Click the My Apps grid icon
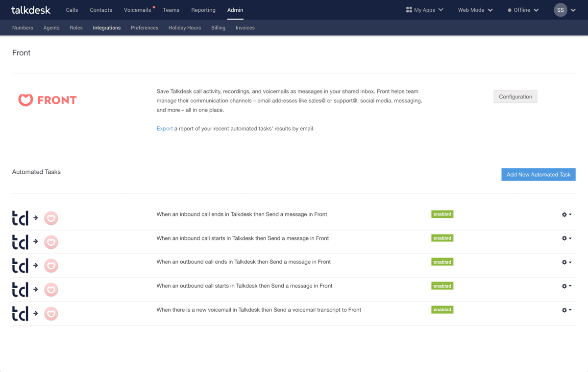This screenshot has height=372, width=588. (409, 9)
